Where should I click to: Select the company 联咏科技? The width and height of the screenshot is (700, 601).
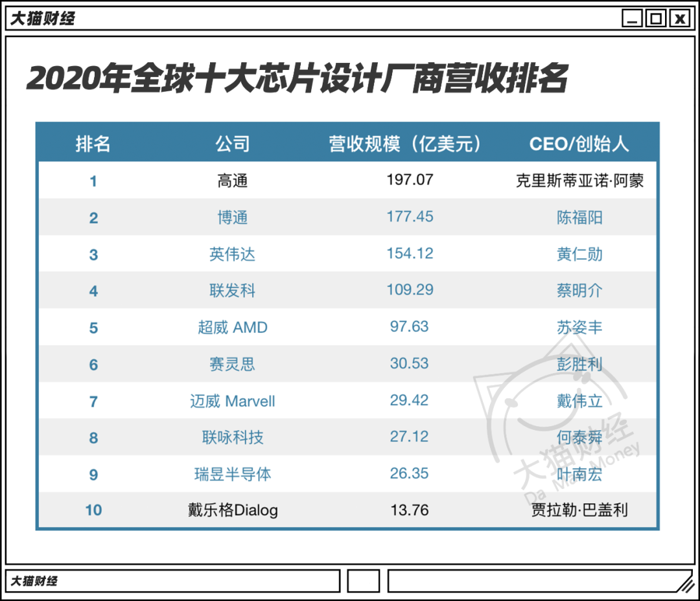[x=233, y=437]
